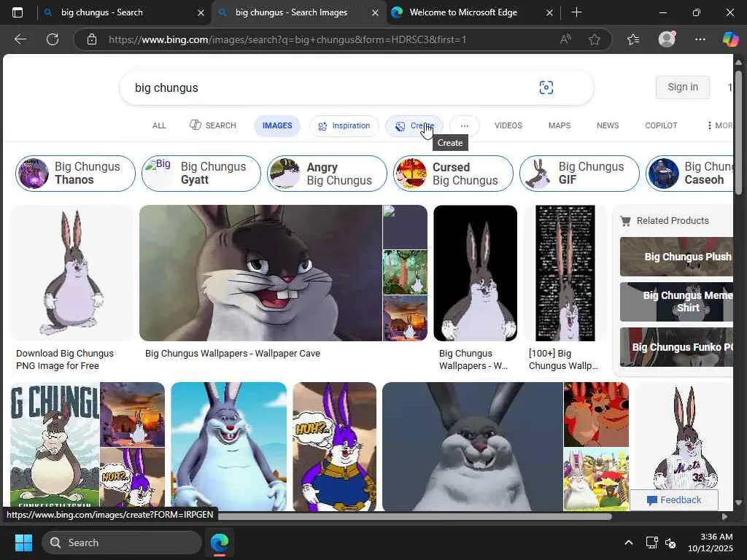Image resolution: width=747 pixels, height=560 pixels.
Task: Select the Big Chungus GIF suggestion chip
Action: [x=579, y=174]
